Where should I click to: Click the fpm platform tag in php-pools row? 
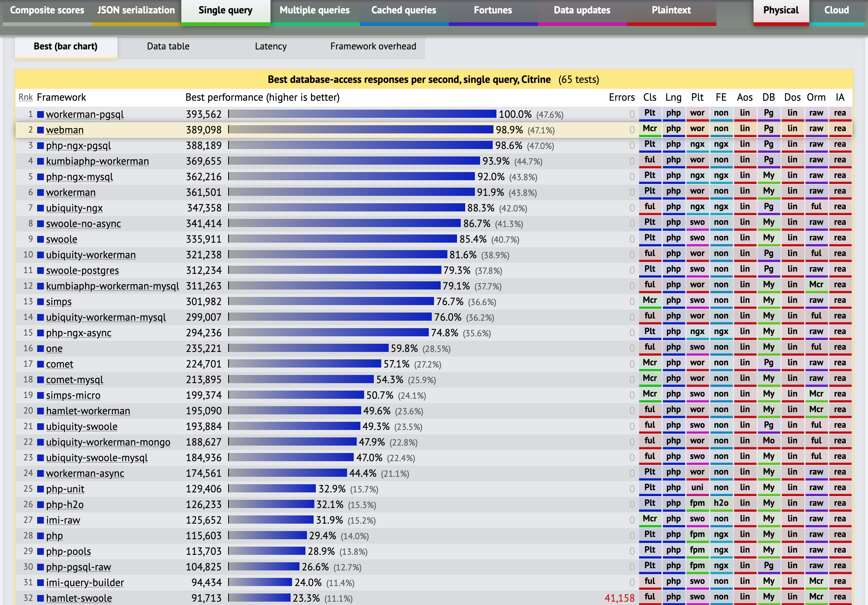697,550
